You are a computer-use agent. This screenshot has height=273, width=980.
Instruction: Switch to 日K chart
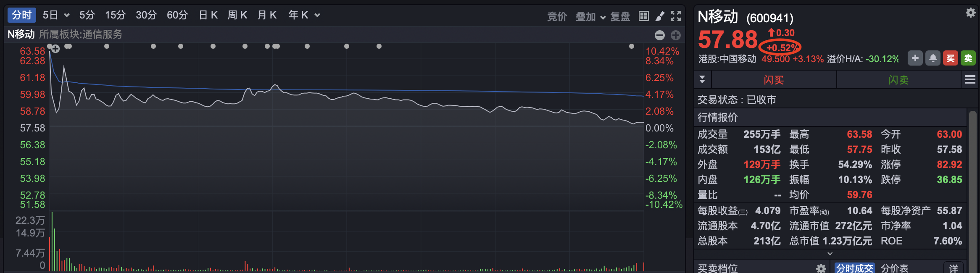[208, 15]
